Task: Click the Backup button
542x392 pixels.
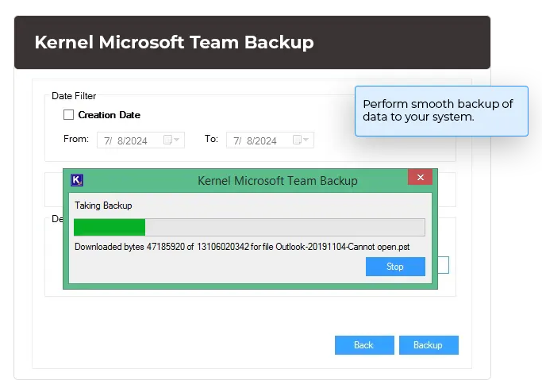Action: coord(429,345)
